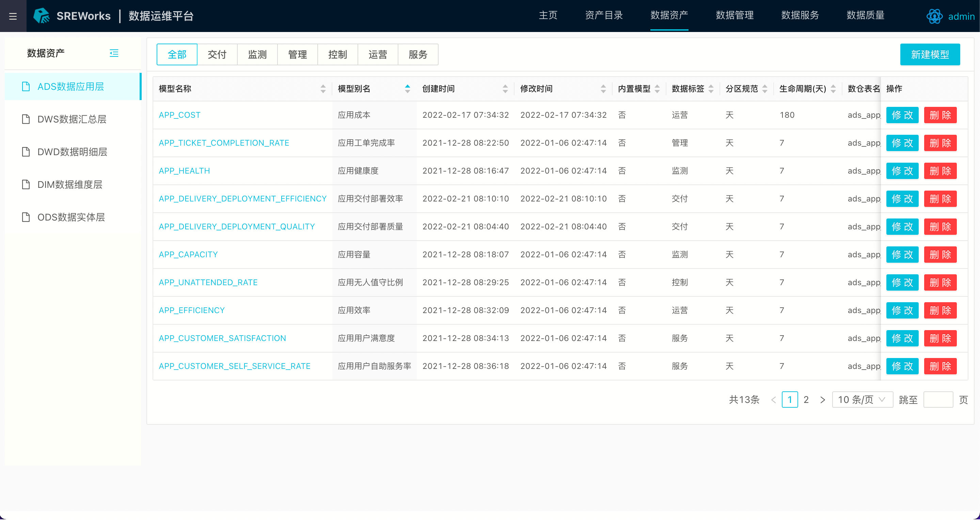Screen dimensions: 980x520
Task: Click the SREWorks logo icon
Action: pos(42,16)
